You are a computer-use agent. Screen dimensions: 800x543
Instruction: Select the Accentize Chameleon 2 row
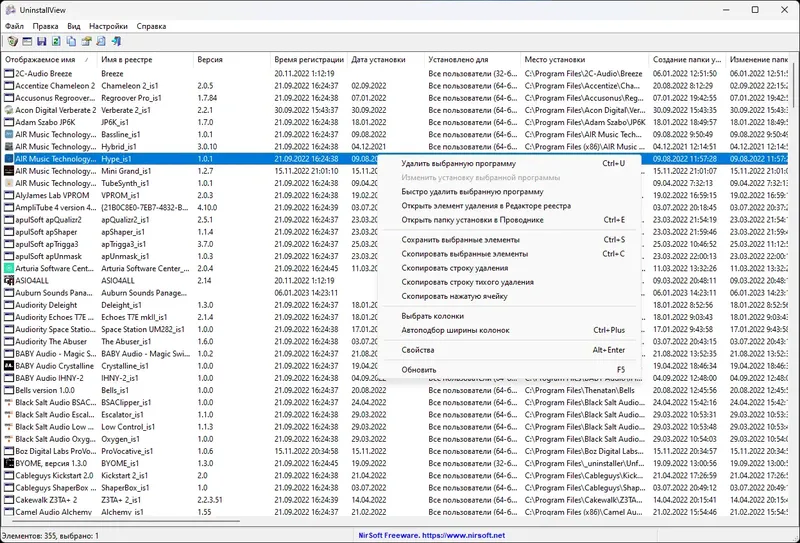pyautogui.click(x=395, y=86)
